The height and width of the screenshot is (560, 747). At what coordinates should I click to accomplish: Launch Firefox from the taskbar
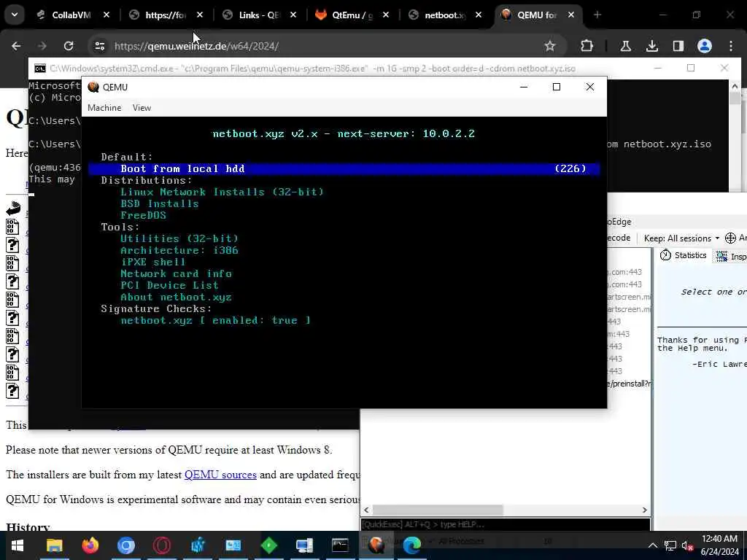pos(90,545)
